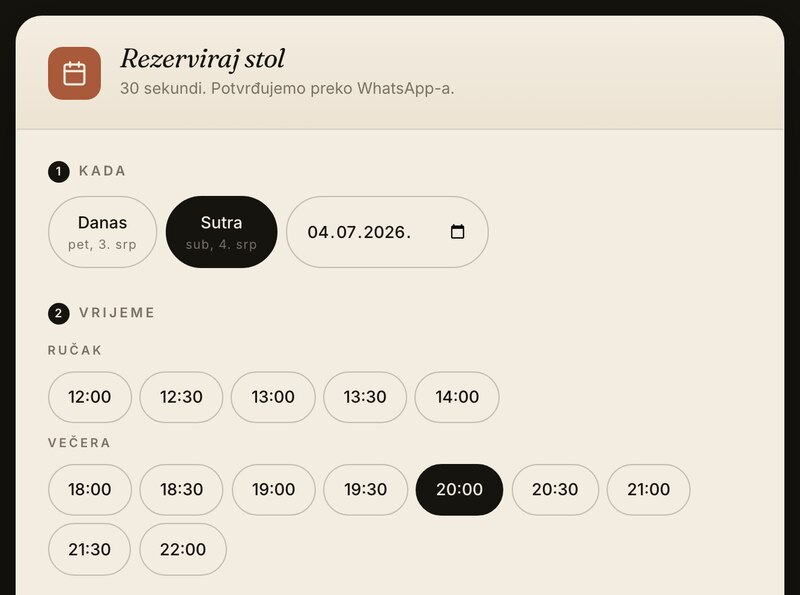
Task: Click the orange calendar icon in header
Action: (x=74, y=73)
